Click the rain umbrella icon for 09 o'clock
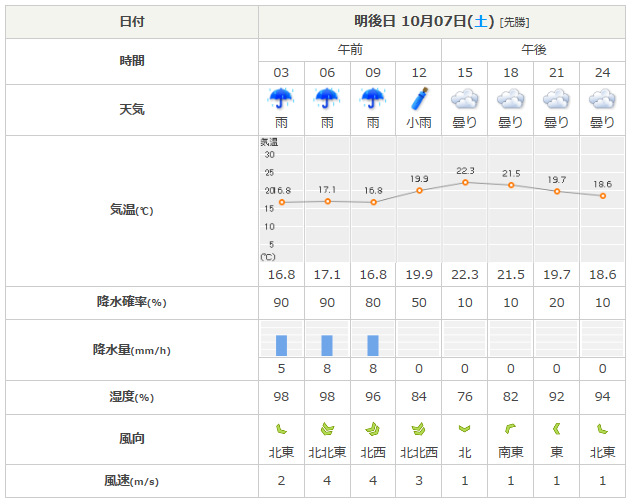 373,99
